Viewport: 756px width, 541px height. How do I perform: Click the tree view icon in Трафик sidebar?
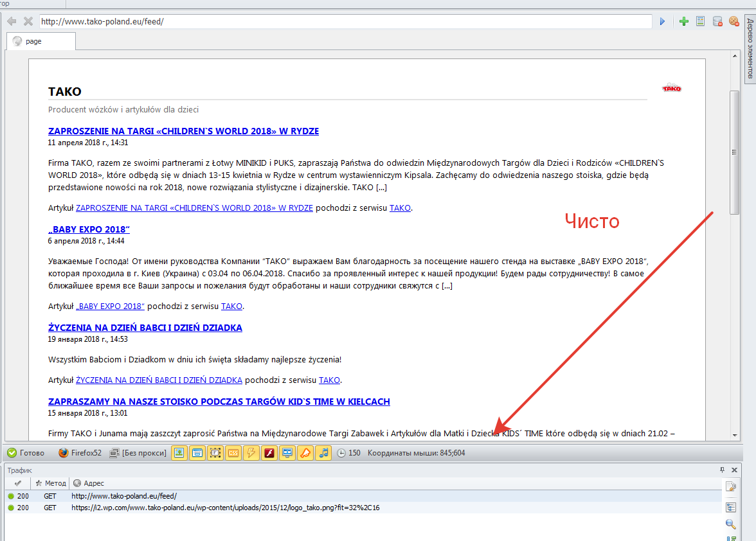[731, 507]
